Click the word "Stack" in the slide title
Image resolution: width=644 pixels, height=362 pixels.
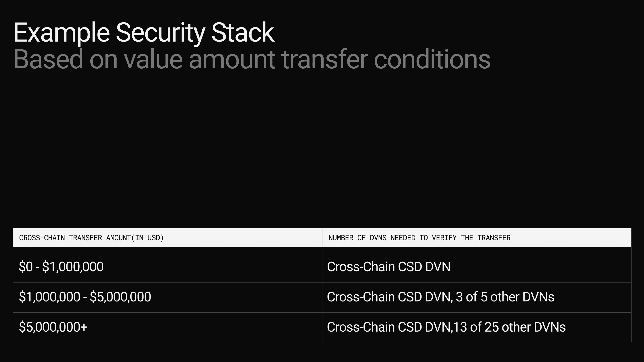243,33
